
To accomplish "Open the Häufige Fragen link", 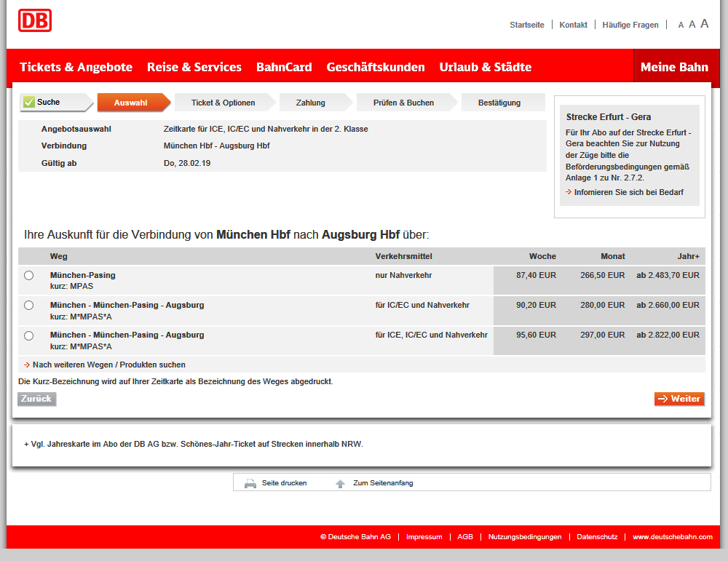I will (630, 25).
